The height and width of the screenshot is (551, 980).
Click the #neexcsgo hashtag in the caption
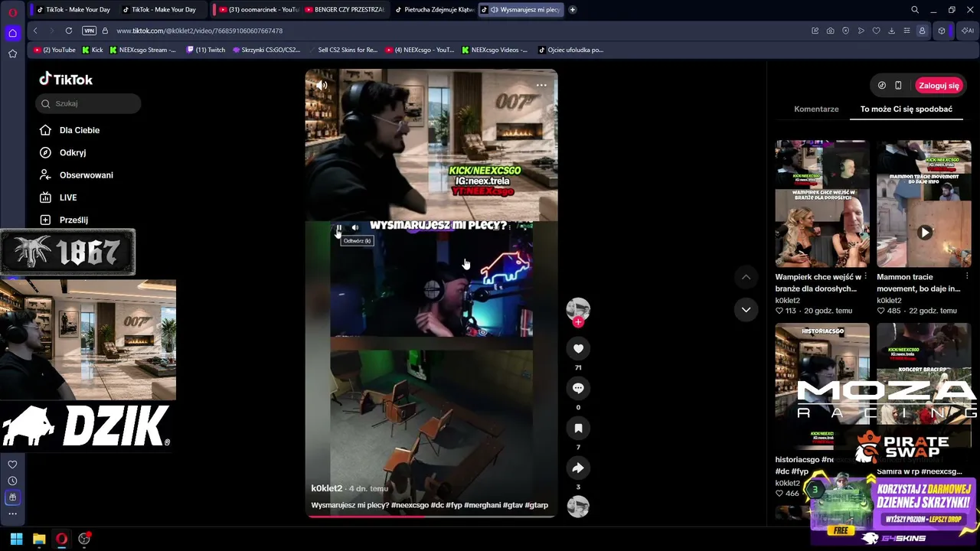pyautogui.click(x=410, y=505)
